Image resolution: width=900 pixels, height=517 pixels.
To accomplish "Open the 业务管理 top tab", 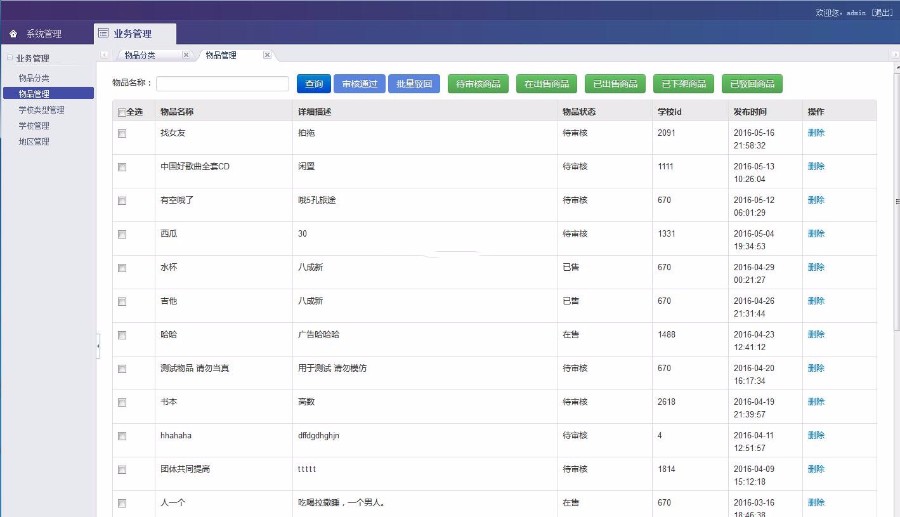I will (x=133, y=34).
